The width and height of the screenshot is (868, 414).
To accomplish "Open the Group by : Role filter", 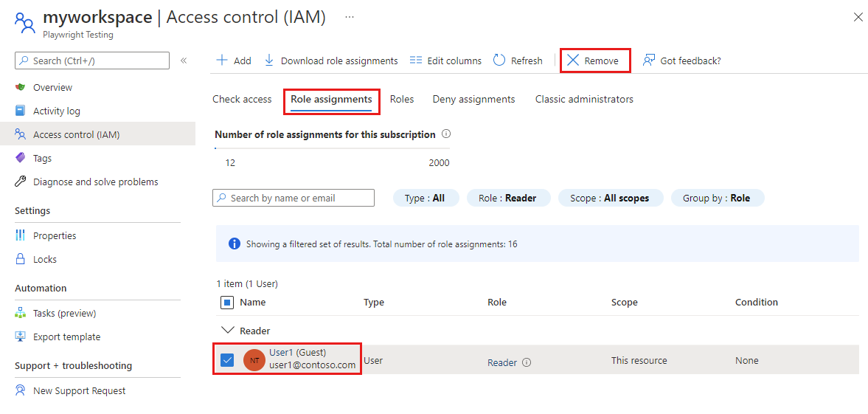I will click(717, 198).
